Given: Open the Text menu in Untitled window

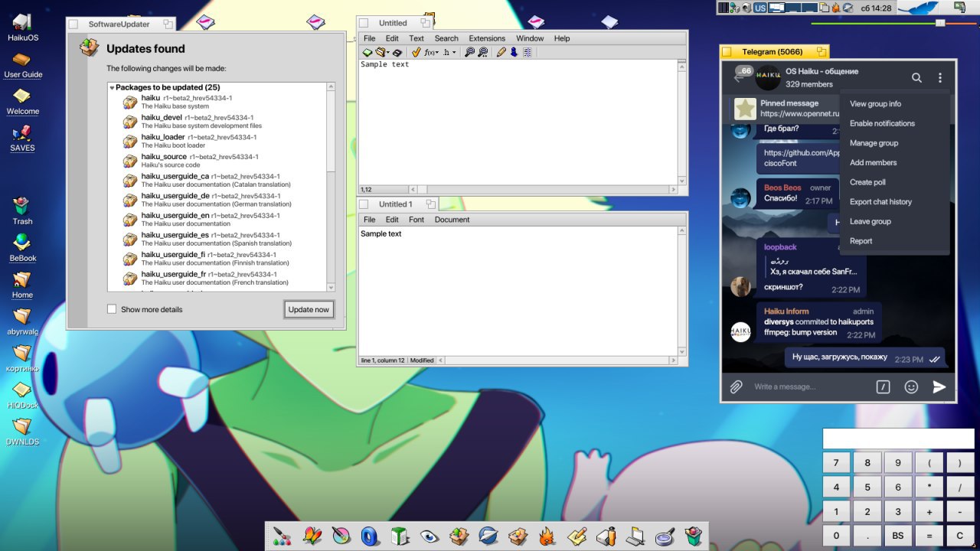Looking at the screenshot, I should click(416, 38).
